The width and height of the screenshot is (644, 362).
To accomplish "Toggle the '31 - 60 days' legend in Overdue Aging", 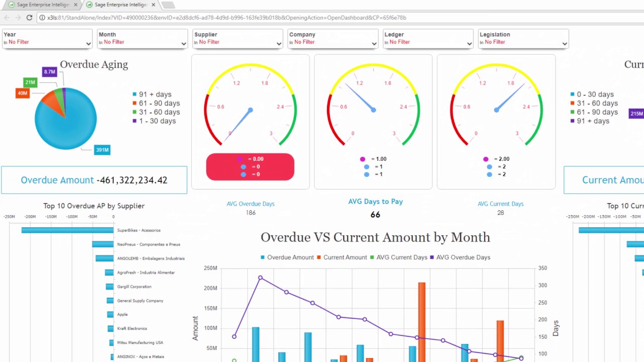I will pos(156,112).
